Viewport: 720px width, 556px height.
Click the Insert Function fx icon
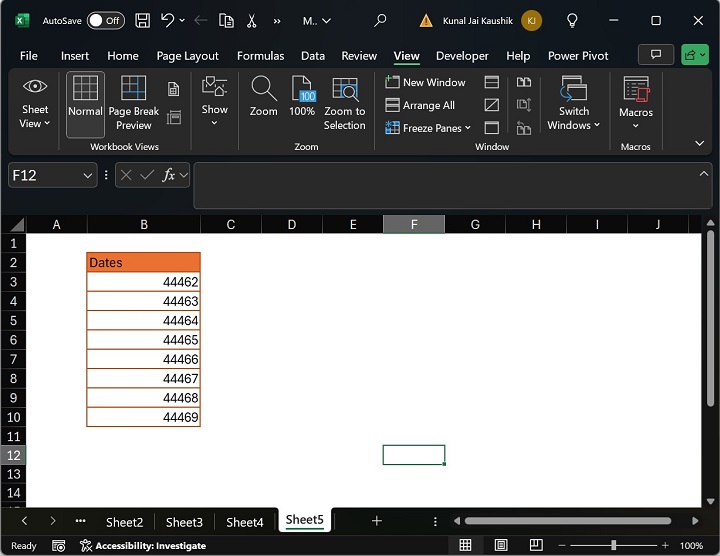(169, 175)
